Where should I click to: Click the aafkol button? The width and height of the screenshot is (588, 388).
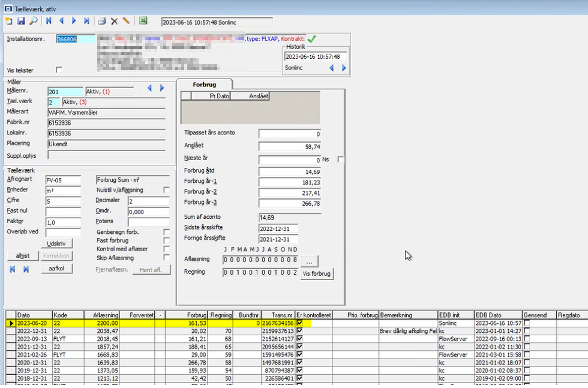pos(56,269)
